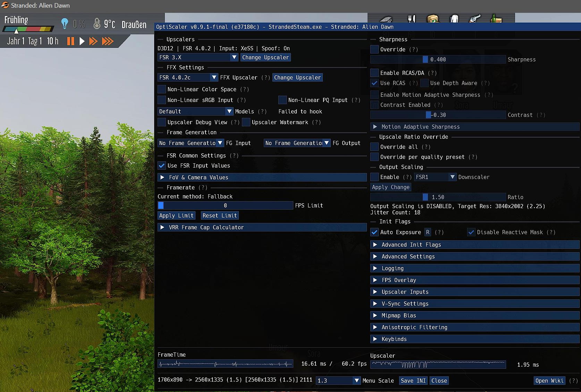Toggle Upscaler Debug View checkbox

[x=162, y=122]
